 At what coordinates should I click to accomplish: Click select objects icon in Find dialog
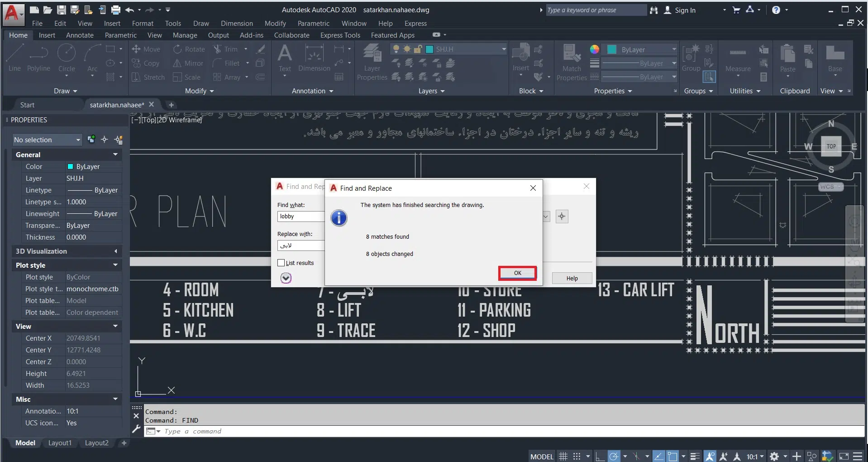[562, 217]
